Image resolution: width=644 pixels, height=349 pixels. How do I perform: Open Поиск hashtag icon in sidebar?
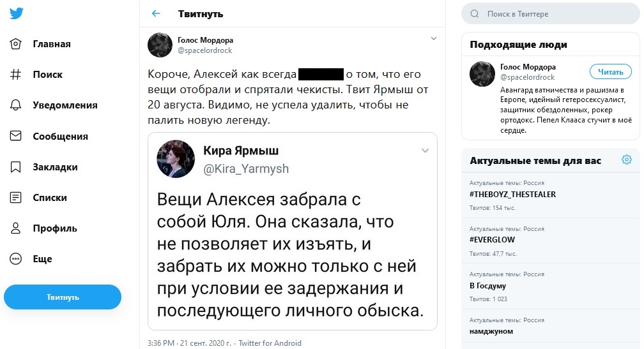click(x=17, y=75)
